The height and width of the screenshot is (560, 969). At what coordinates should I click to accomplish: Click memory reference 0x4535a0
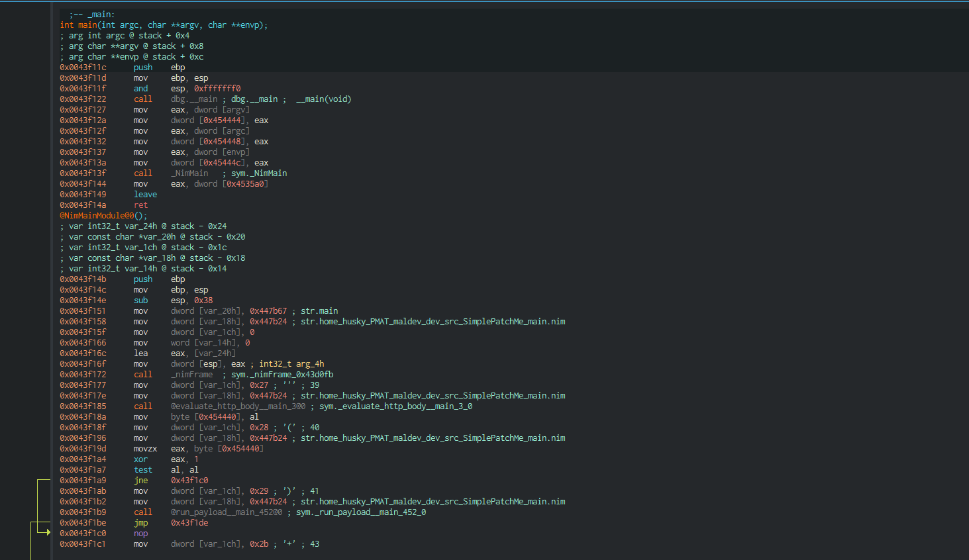point(245,184)
